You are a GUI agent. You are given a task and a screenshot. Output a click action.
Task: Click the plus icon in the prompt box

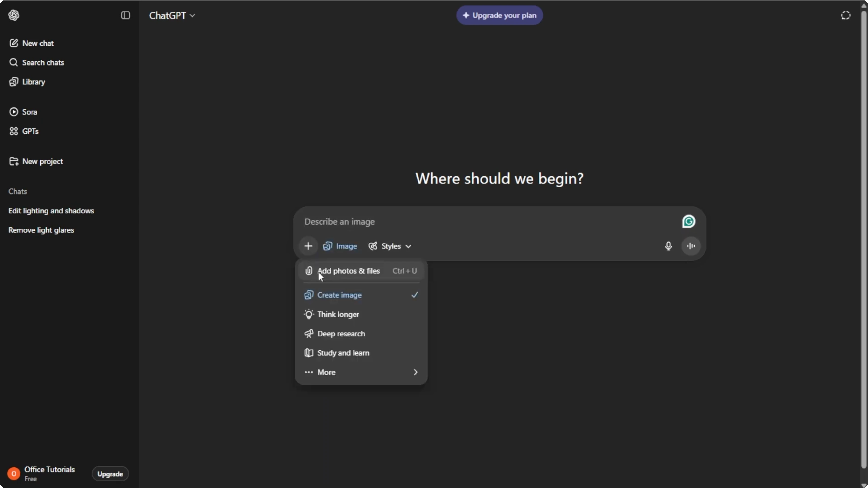pyautogui.click(x=308, y=246)
